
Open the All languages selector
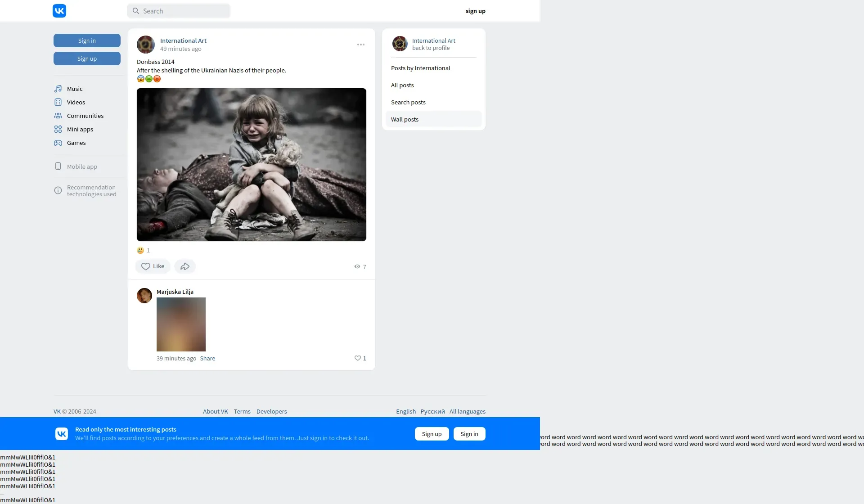[467, 411]
